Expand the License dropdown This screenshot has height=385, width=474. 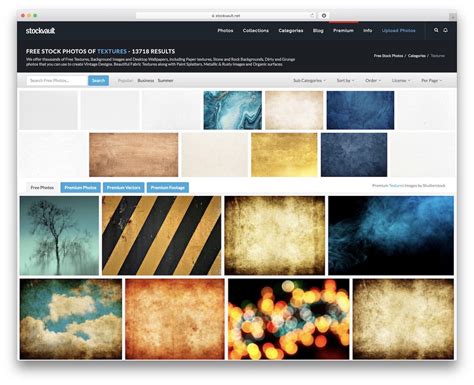coord(401,80)
